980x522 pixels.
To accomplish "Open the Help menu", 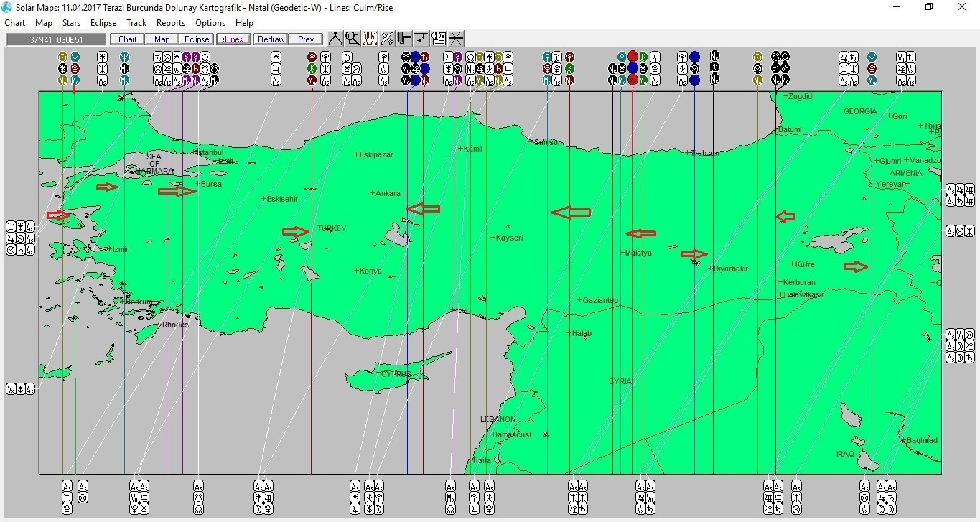I will pyautogui.click(x=244, y=23).
